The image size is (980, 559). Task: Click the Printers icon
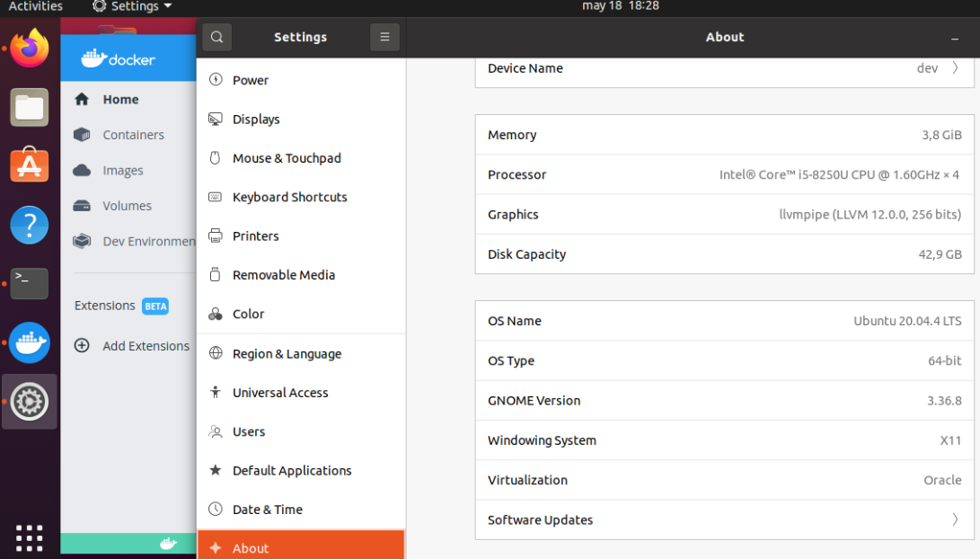coord(216,235)
